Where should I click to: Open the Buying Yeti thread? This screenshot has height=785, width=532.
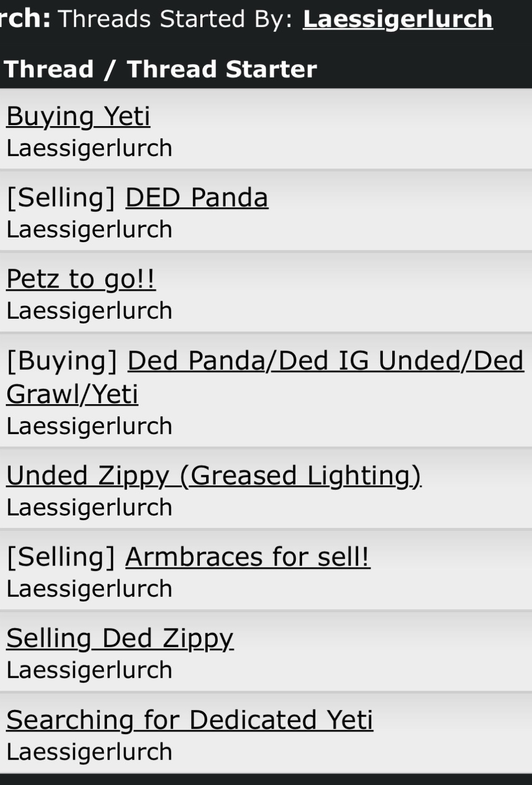click(78, 116)
